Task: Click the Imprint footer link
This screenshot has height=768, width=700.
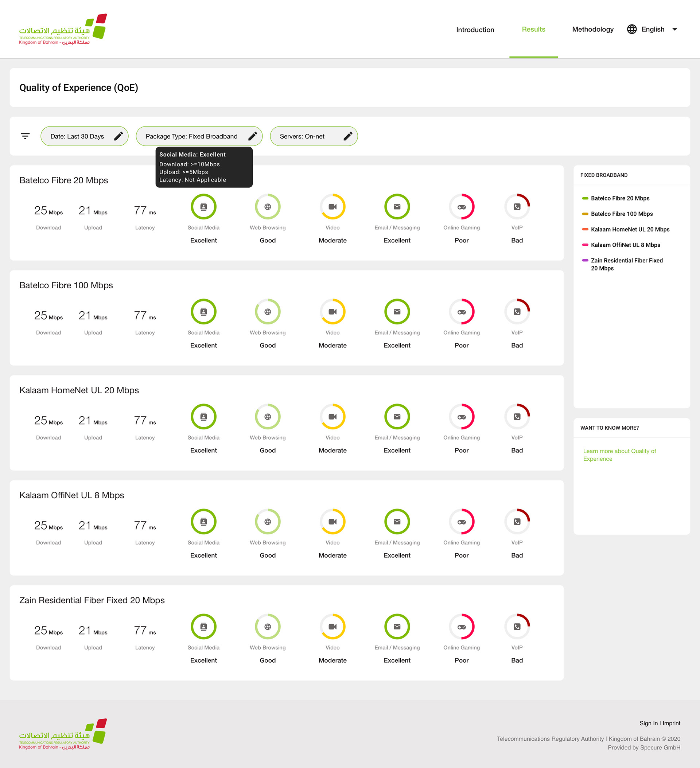Action: pos(671,723)
